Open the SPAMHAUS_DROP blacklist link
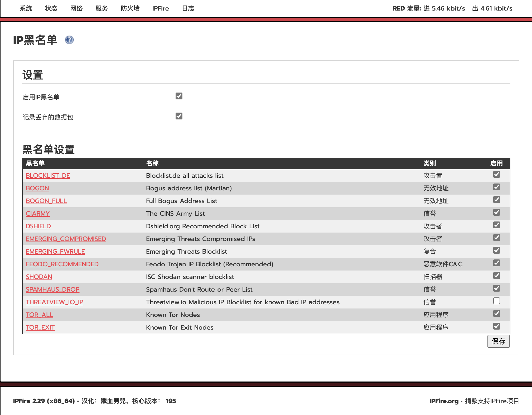Screen dimensions: 532x415 click(x=52, y=289)
